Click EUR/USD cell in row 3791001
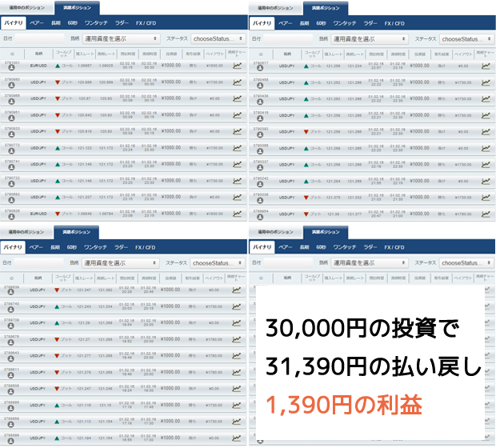Viewport: 496px width, 448px height. point(38,66)
